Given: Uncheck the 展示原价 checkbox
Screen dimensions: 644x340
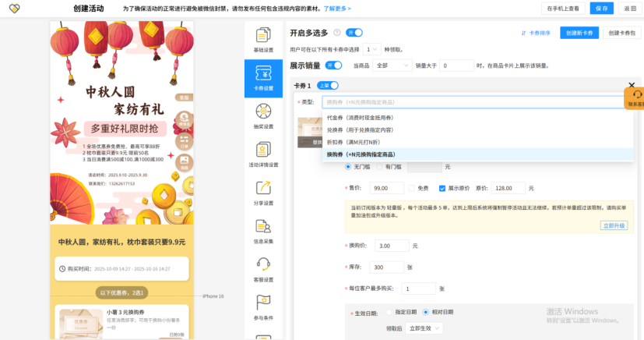Looking at the screenshot, I should click(x=442, y=188).
